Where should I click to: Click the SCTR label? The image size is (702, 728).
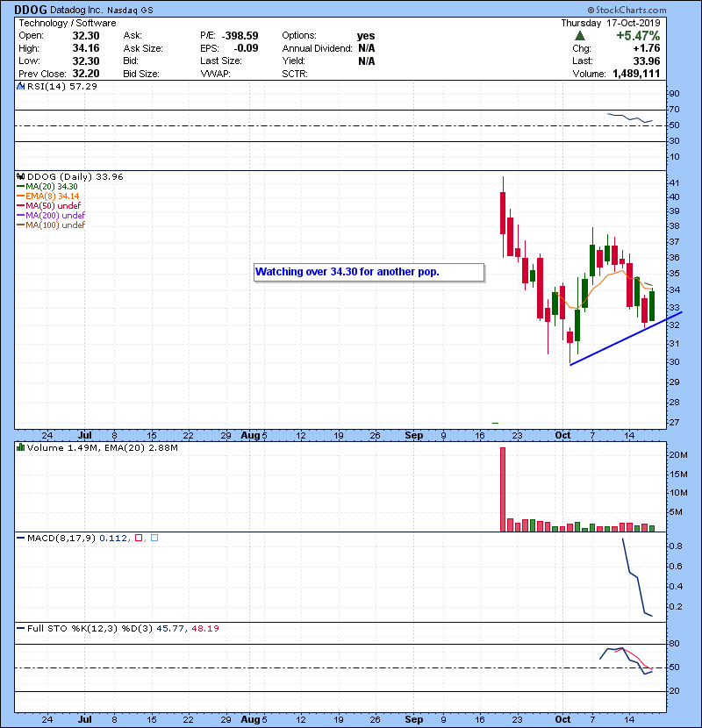pos(295,74)
